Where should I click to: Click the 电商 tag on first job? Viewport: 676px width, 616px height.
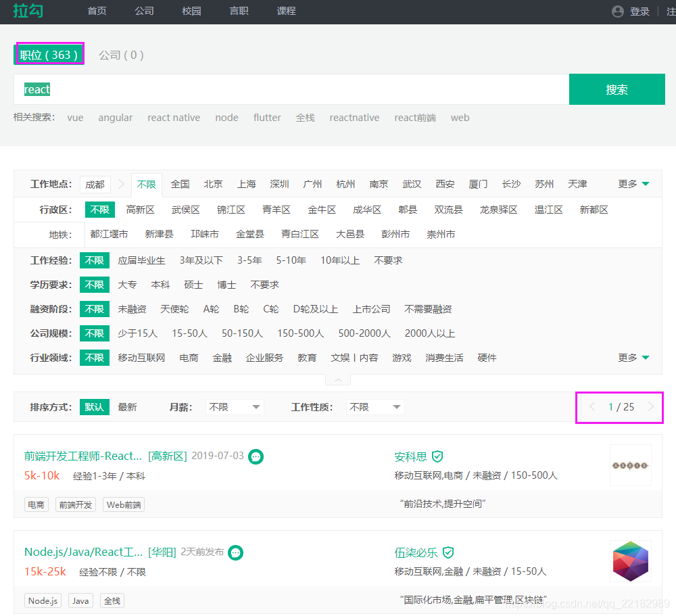tap(37, 504)
